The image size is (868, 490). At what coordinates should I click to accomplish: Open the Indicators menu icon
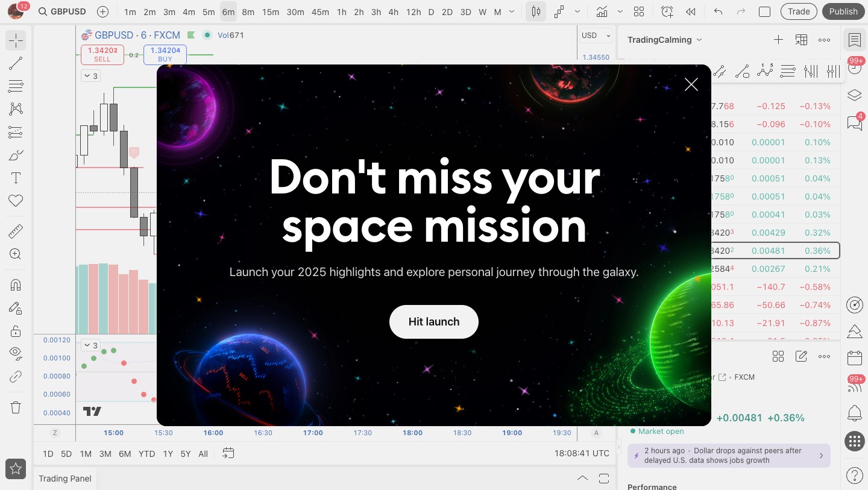point(602,11)
